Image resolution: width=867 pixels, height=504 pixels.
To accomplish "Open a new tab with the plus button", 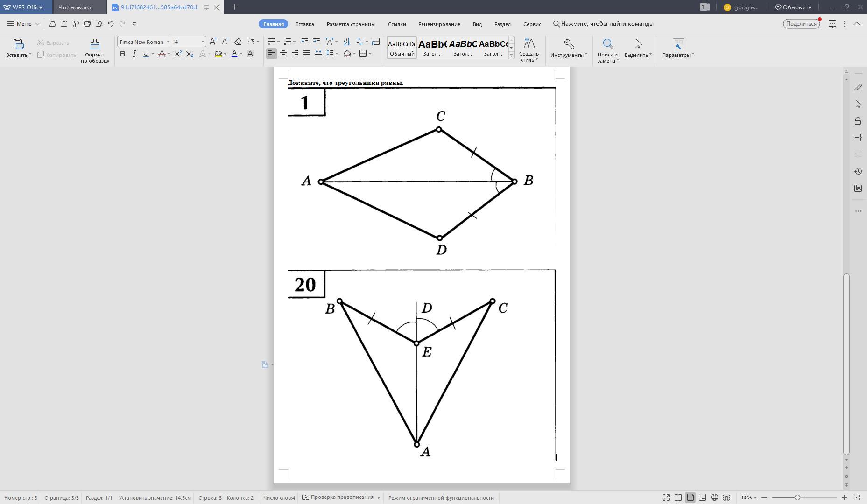I will 234,7.
